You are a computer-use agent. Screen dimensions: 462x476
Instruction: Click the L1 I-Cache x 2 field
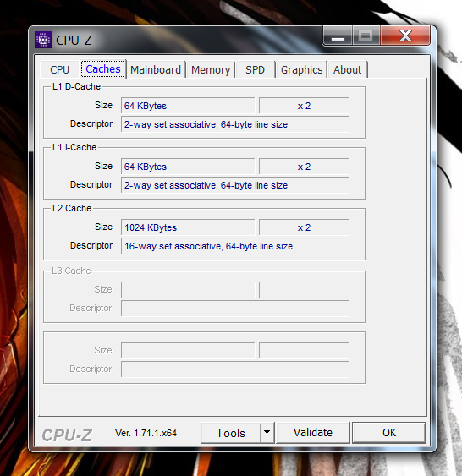pos(304,167)
